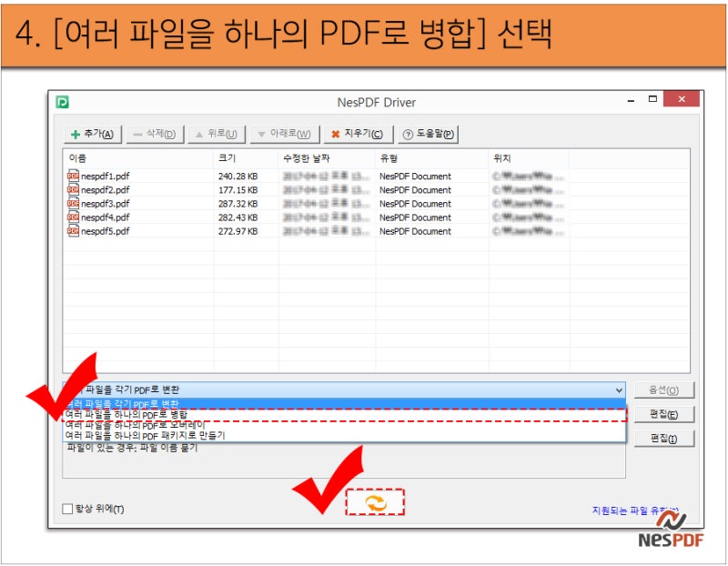The image size is (728, 566).
Task: Click the NesPDF Driver app icon in title bar
Action: click(62, 102)
